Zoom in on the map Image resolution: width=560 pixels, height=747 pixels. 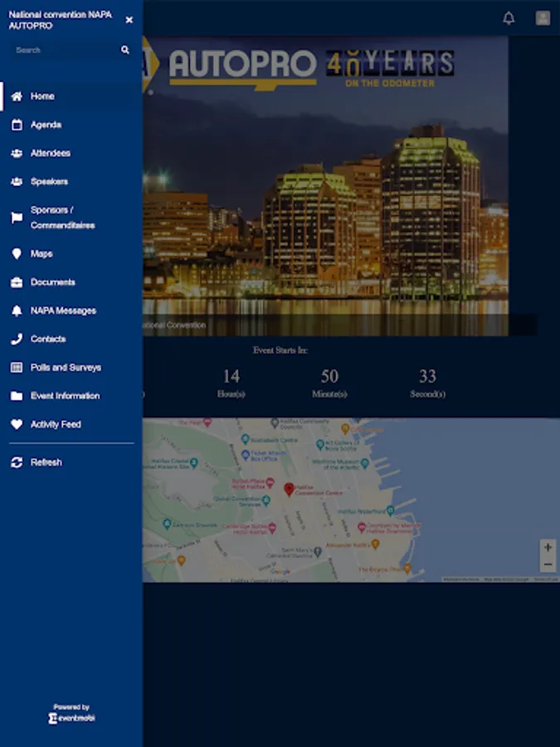[x=548, y=548]
